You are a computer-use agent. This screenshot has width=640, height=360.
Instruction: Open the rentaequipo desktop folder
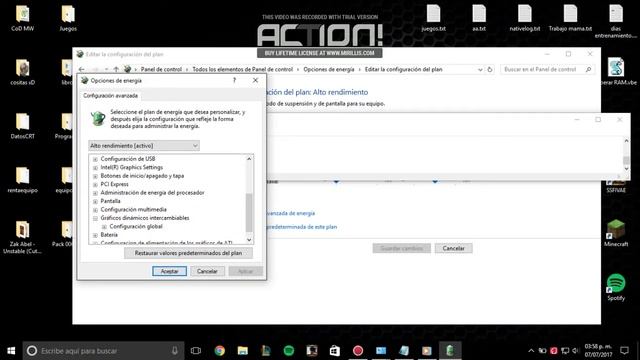pyautogui.click(x=22, y=180)
